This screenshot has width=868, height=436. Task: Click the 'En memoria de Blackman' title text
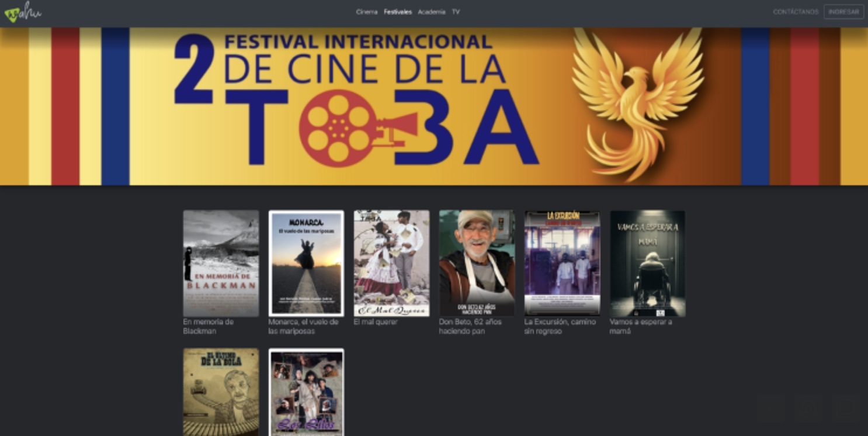(x=209, y=326)
